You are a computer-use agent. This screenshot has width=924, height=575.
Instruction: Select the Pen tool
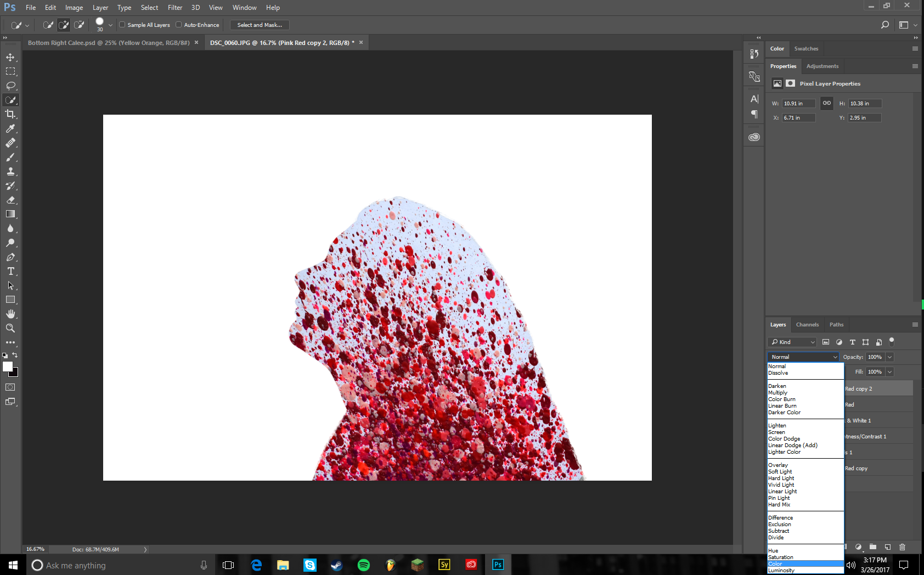point(10,257)
